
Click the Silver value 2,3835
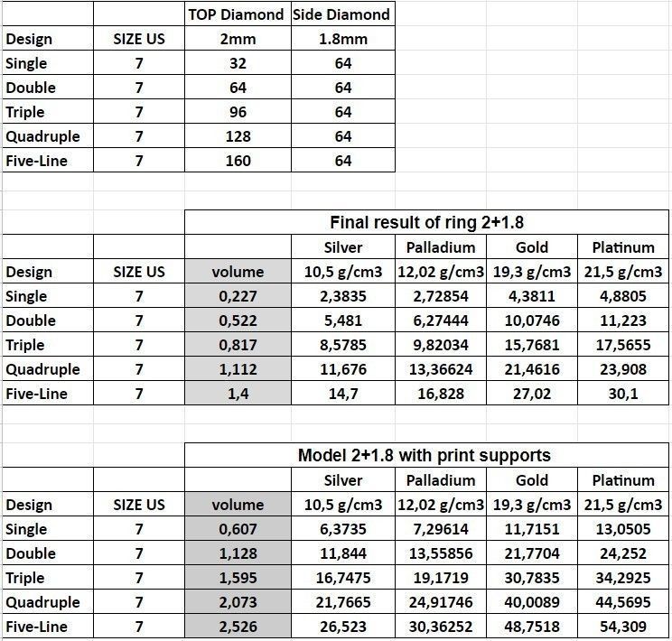tap(343, 296)
